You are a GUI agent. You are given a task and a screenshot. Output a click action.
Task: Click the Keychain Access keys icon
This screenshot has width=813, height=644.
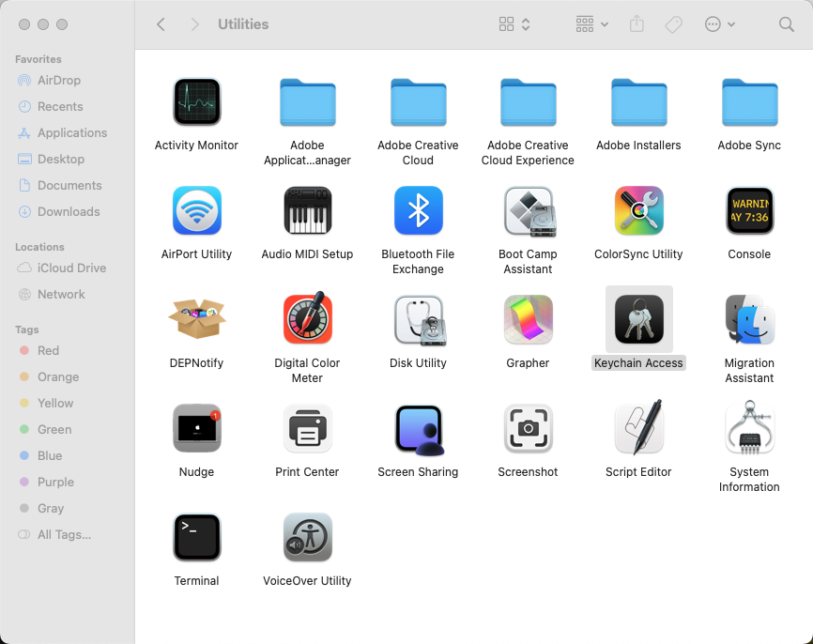pos(638,319)
